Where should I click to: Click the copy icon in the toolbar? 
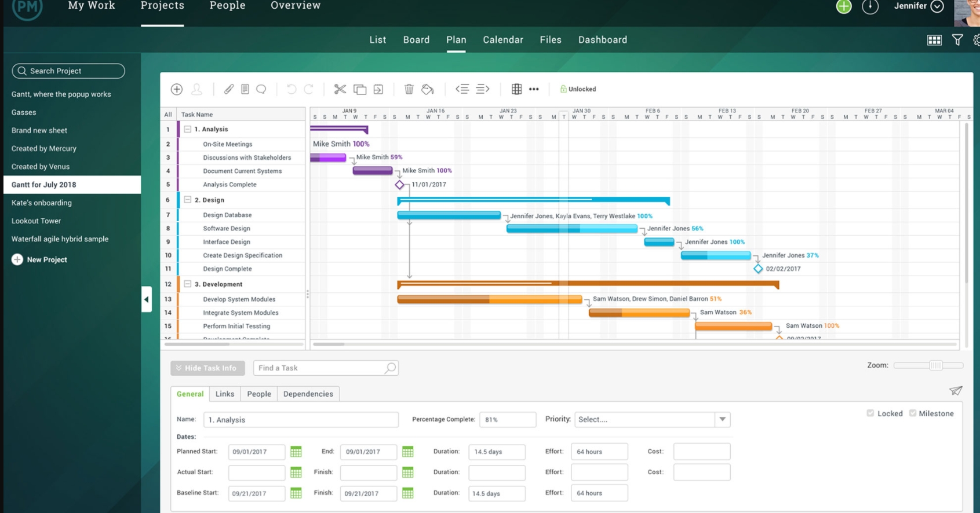pos(360,89)
